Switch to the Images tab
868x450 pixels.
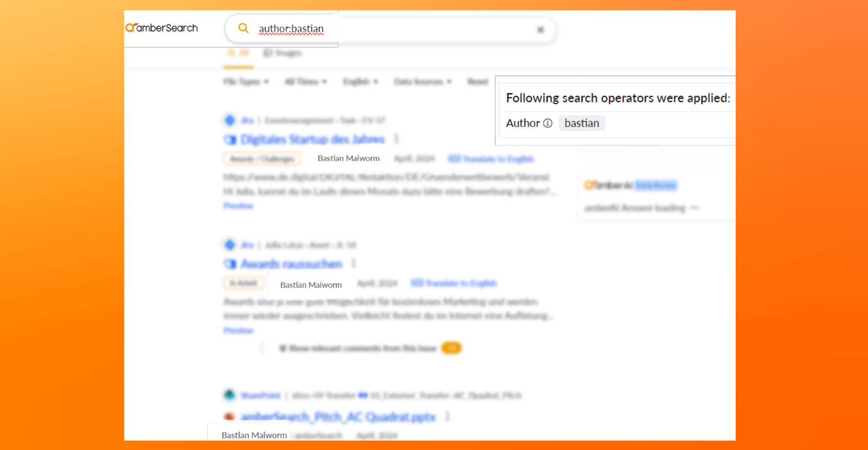283,53
